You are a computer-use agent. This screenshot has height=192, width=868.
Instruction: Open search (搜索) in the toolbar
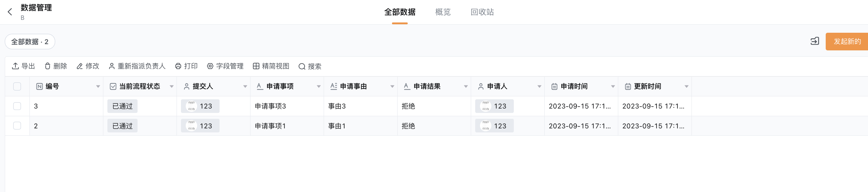pos(310,66)
